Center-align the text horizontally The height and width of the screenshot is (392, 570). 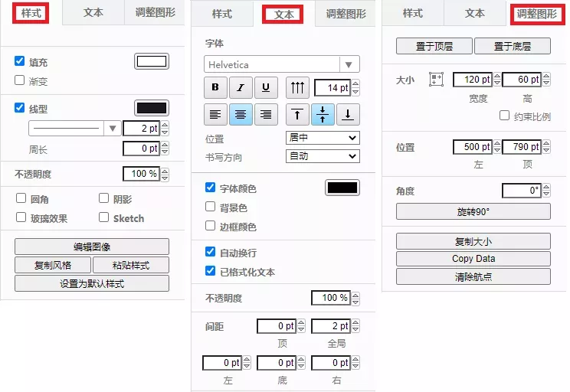(x=241, y=114)
